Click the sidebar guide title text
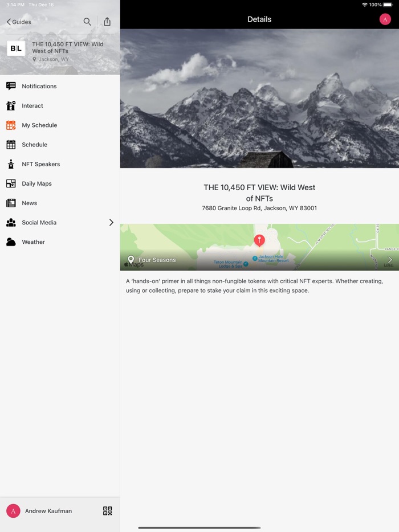Screen dimensions: 399x532 pyautogui.click(x=68, y=47)
